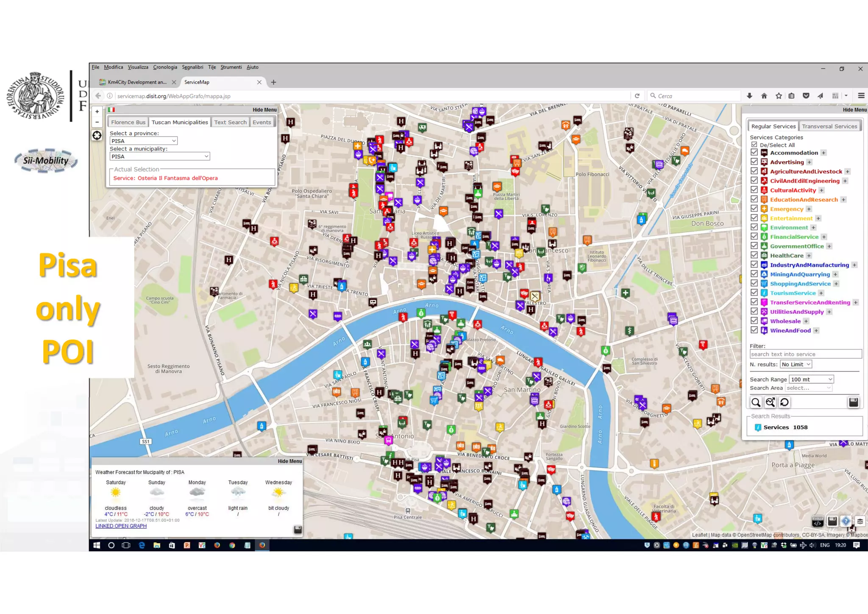Screen dimensions: 868x614
Task: Open the province dropdown showing PISA
Action: 143,141
